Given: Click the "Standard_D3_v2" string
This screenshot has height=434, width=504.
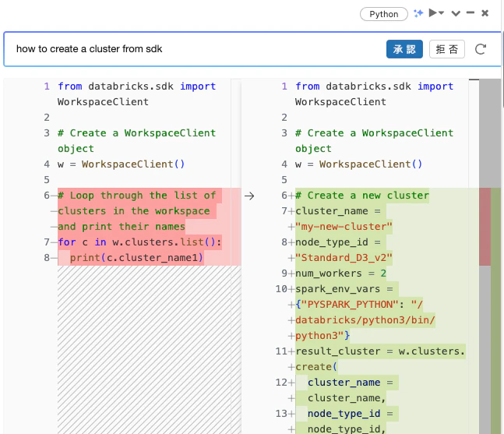Looking at the screenshot, I should [344, 258].
